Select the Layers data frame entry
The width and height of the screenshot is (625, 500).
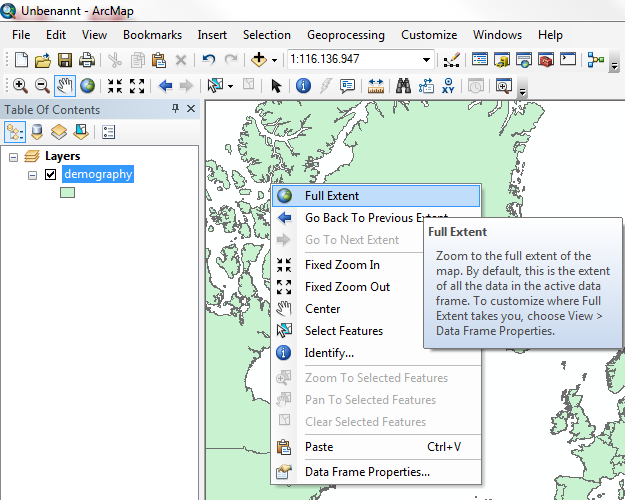[62, 156]
